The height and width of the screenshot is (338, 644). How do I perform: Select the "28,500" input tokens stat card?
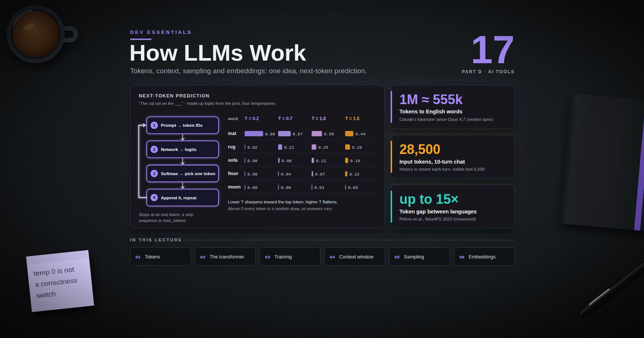(453, 157)
